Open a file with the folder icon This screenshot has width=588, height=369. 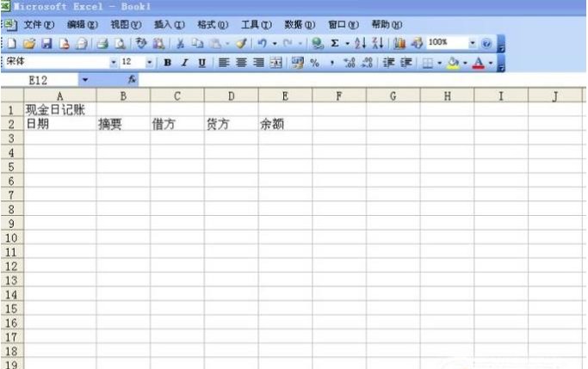point(29,44)
